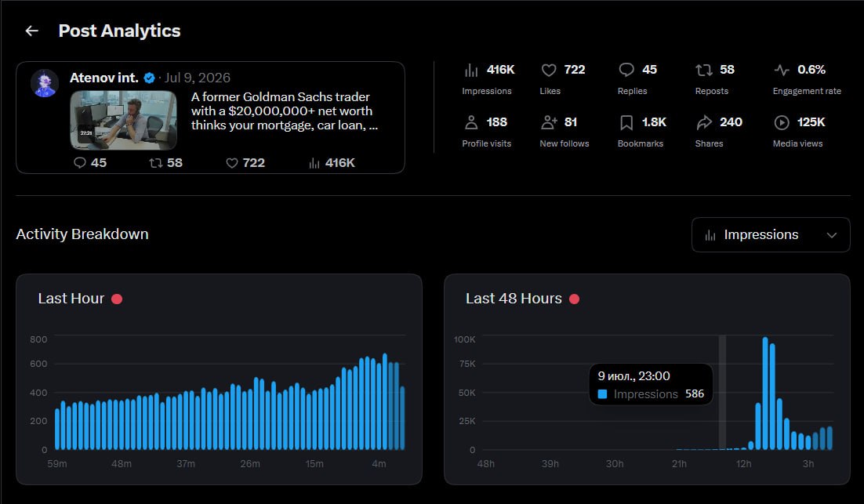This screenshot has width=864, height=504.
Task: Click the Profile visits person icon
Action: tap(471, 122)
